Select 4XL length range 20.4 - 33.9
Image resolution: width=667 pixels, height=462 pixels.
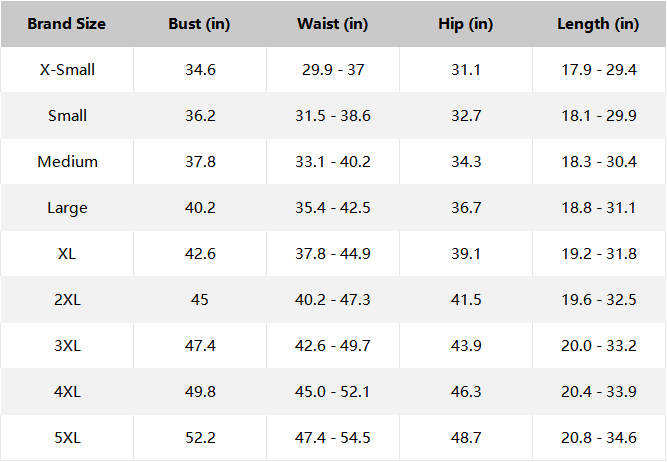pyautogui.click(x=598, y=392)
